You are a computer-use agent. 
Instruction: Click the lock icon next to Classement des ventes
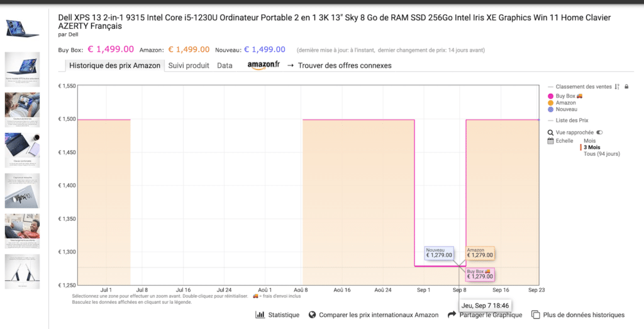[x=626, y=87]
